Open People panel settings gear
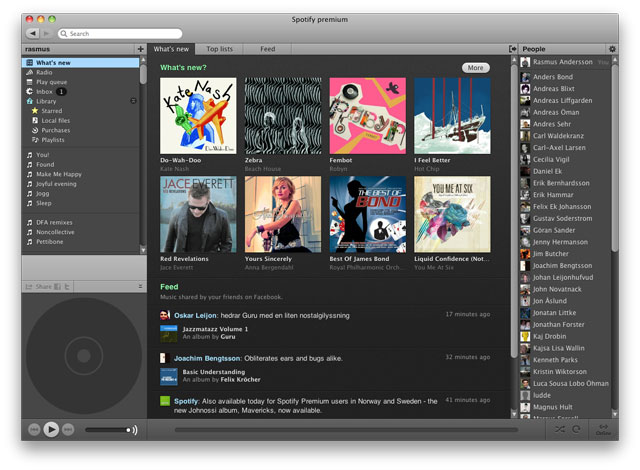 612,49
